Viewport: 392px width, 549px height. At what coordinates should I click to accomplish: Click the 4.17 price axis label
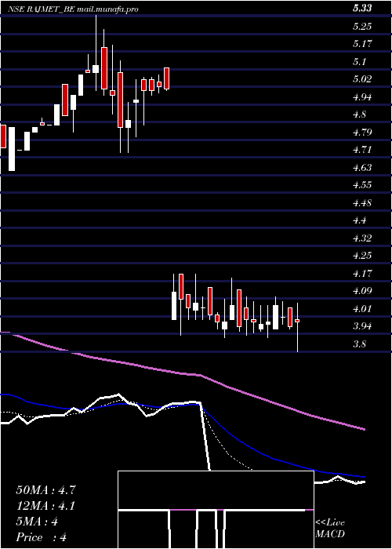(x=362, y=273)
